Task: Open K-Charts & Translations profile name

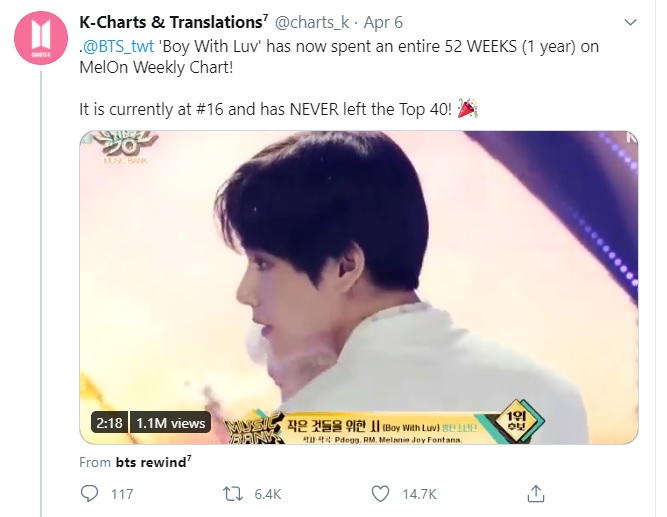Action: (167, 22)
